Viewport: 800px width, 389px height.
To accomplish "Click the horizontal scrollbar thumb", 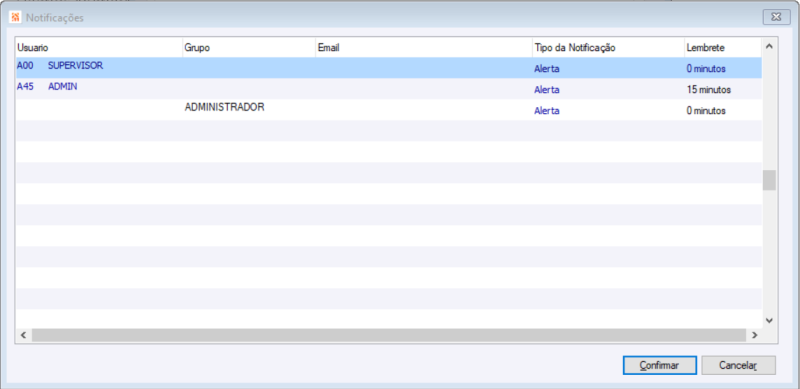I will (x=389, y=335).
